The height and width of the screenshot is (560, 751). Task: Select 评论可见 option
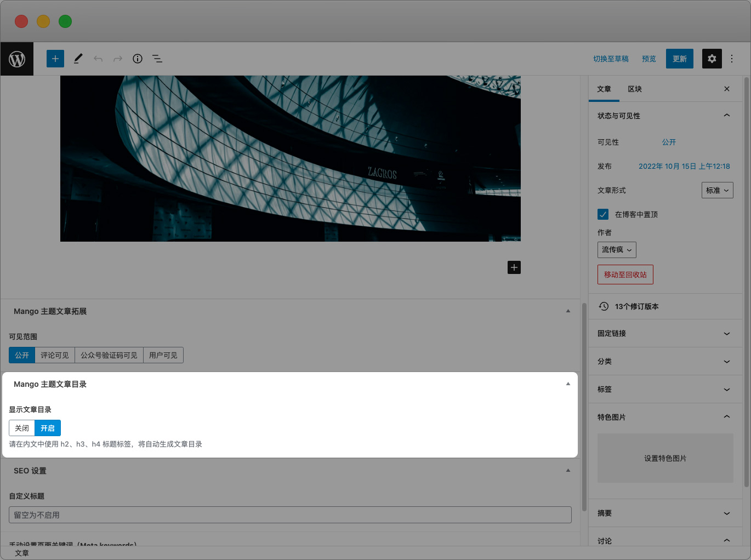tap(55, 355)
